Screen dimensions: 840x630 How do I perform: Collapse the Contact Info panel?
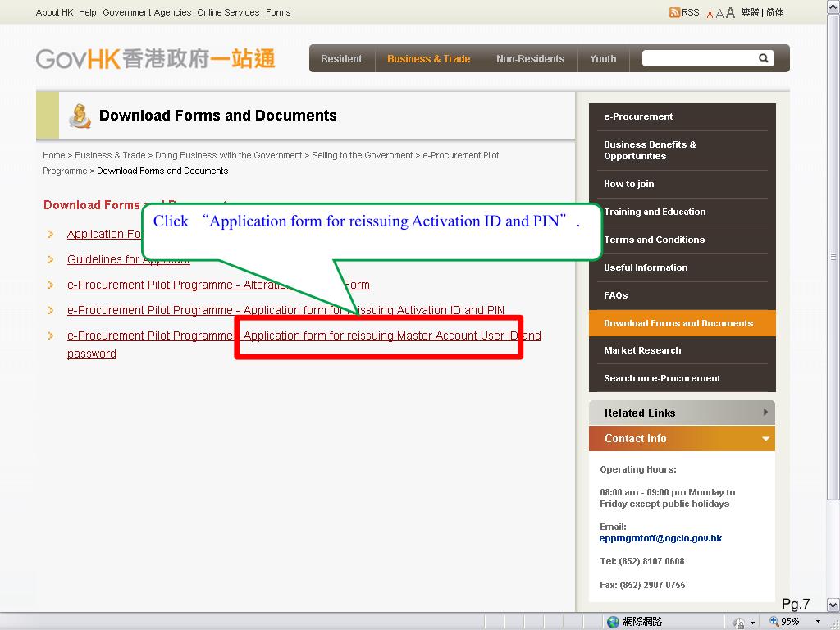click(682, 438)
